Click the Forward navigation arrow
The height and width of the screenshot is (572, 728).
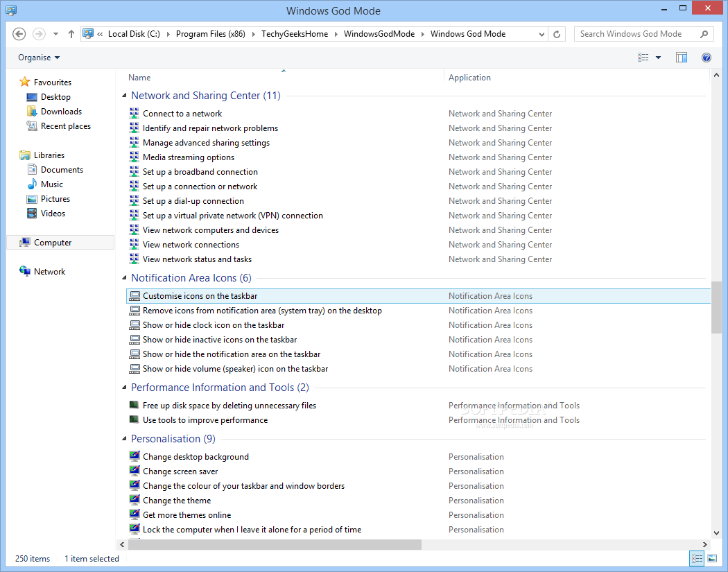[x=39, y=34]
